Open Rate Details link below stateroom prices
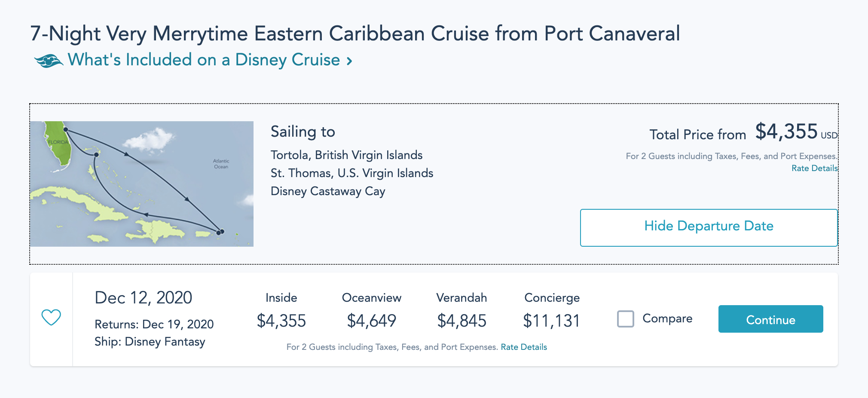This screenshot has height=398, width=868. point(524,347)
